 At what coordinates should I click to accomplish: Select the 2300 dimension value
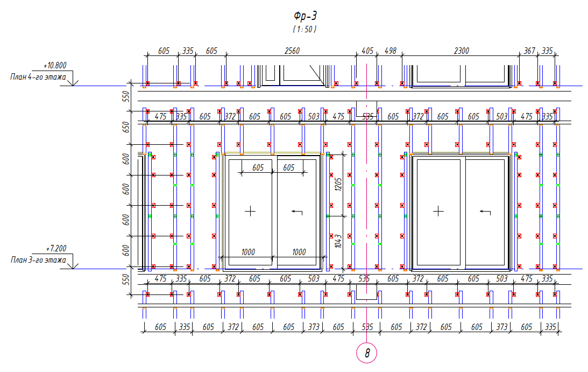click(461, 51)
